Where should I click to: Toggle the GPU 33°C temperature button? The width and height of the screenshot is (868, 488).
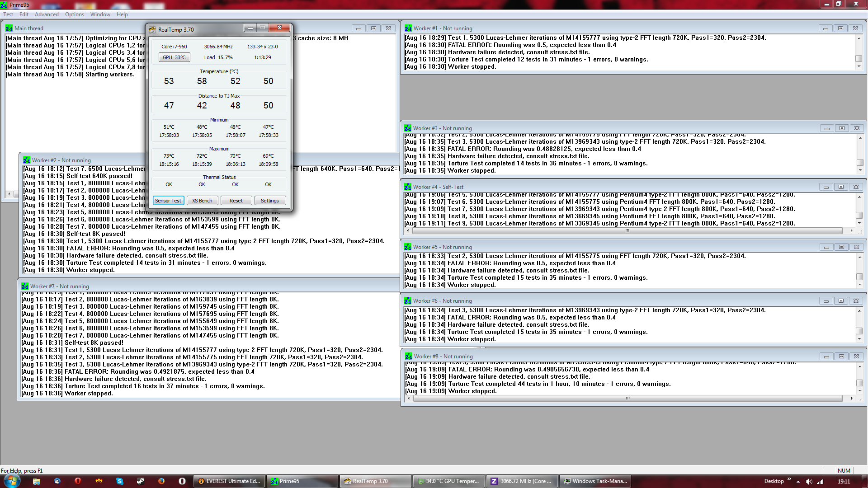pos(174,57)
